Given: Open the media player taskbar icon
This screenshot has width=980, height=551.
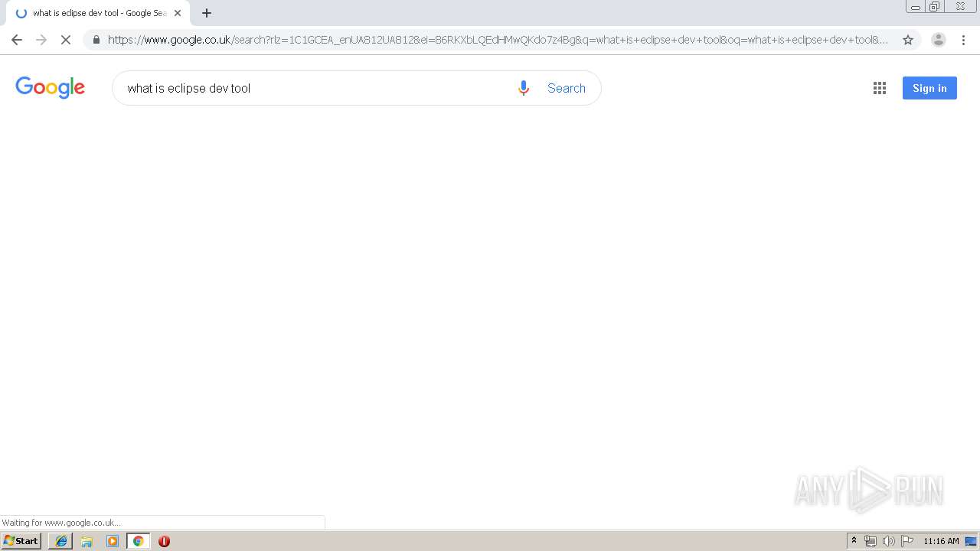Looking at the screenshot, I should tap(113, 541).
